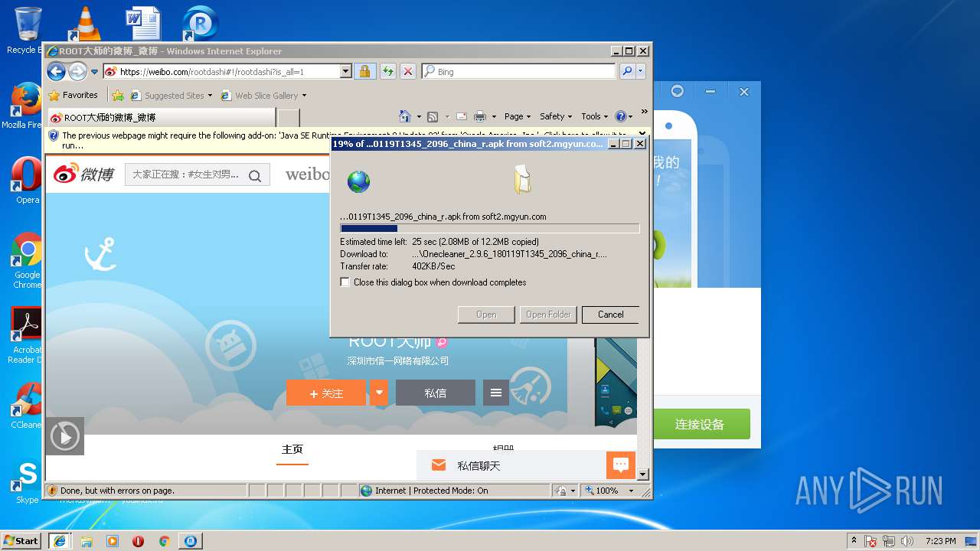Check Close this dialog box when download completes
Image resolution: width=980 pixels, height=551 pixels.
[345, 282]
